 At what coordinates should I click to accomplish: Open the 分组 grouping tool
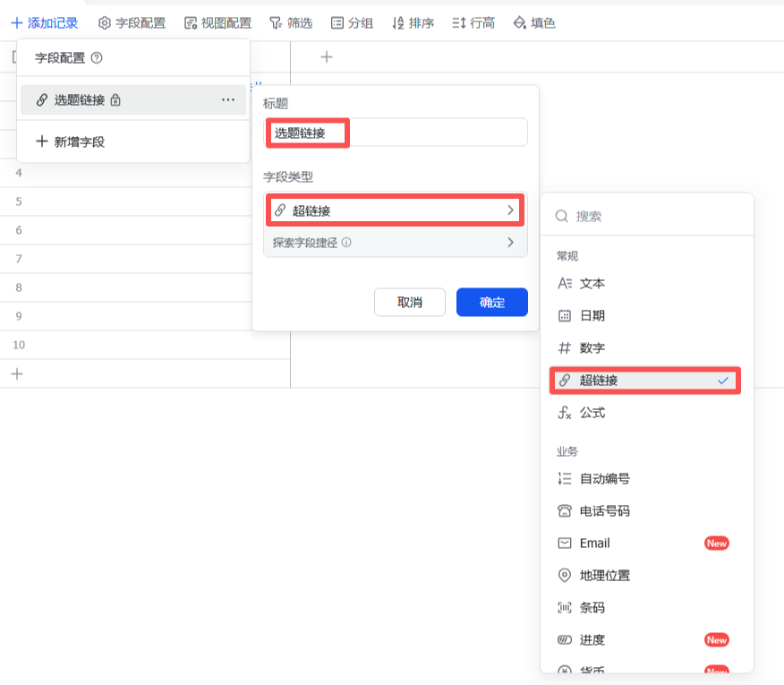(x=354, y=24)
